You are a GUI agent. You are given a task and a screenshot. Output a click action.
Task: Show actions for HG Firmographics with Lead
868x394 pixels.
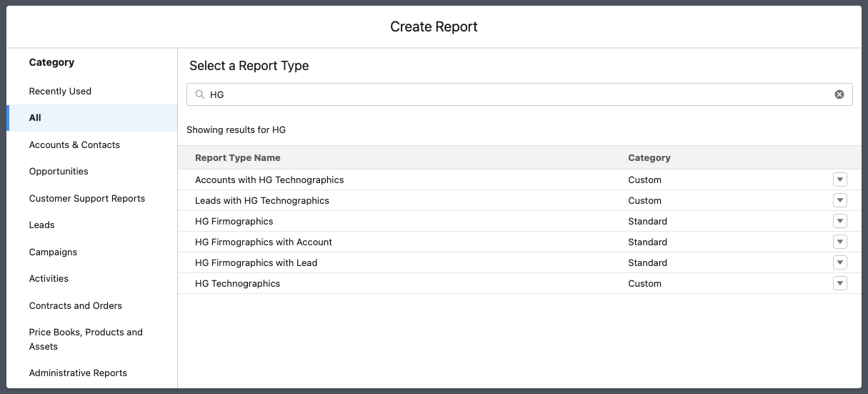[839, 263]
